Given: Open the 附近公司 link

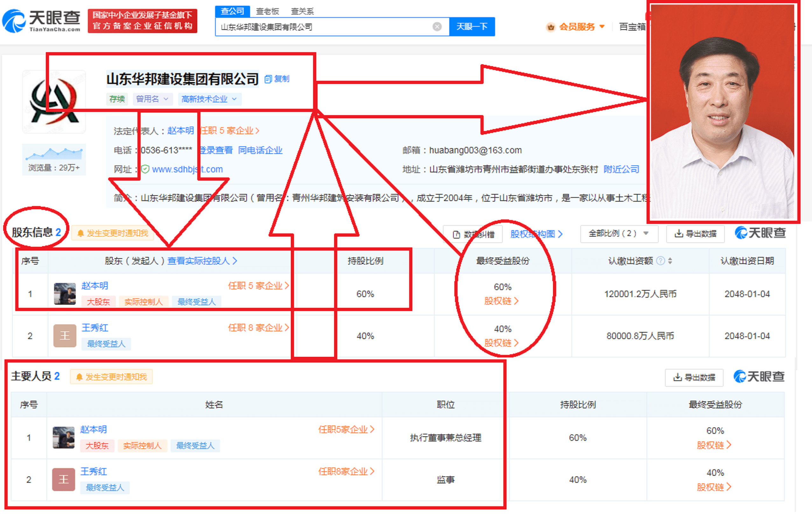Looking at the screenshot, I should point(621,169).
